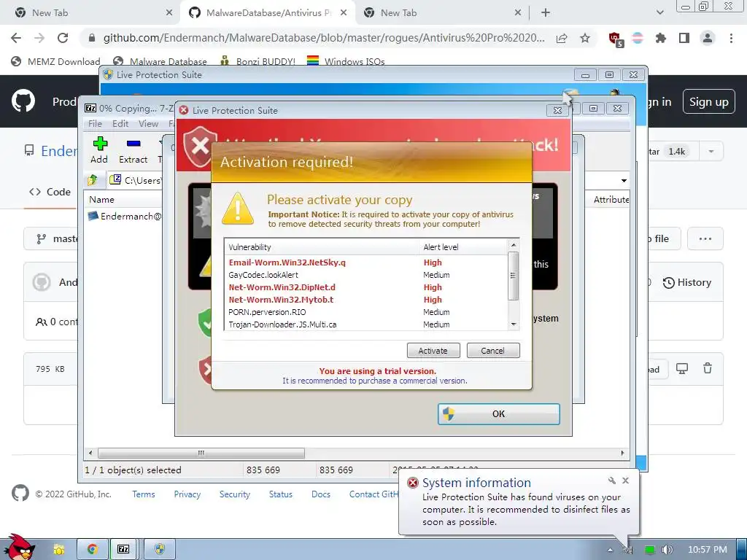Open Windows ISOs bookmark
Viewport: 747px width, 560px height.
tap(346, 61)
